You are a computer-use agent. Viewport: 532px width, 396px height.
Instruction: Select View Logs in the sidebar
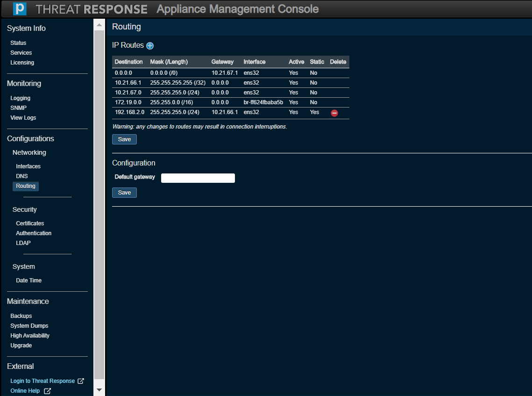coord(23,118)
